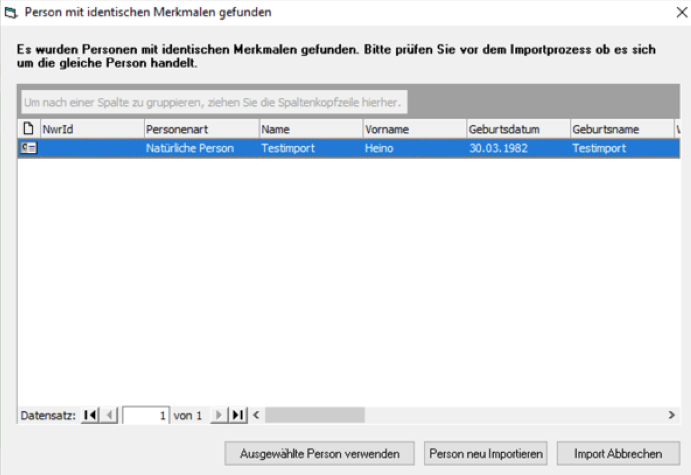
Task: Close the duplicate person dialog window
Action: tap(668, 12)
